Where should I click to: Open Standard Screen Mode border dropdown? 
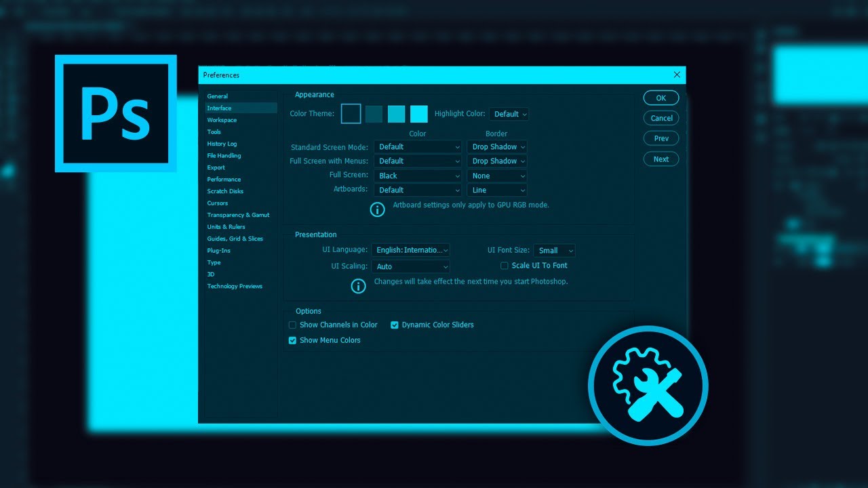click(497, 146)
